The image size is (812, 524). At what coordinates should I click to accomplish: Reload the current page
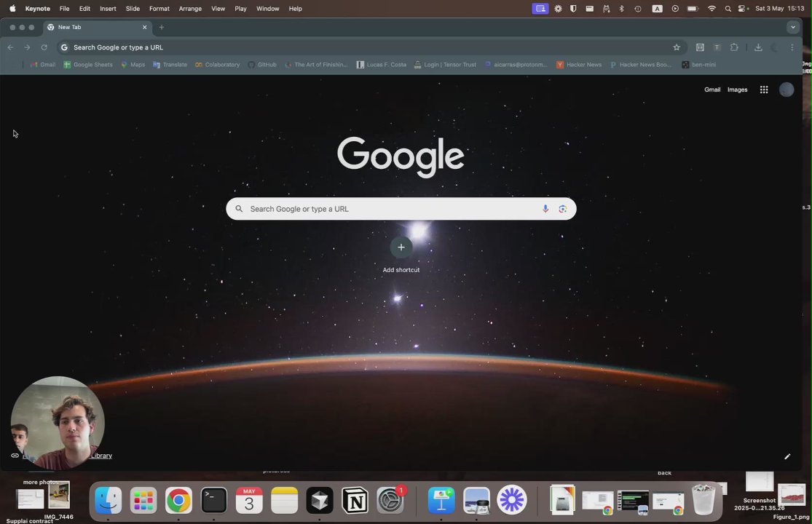click(x=44, y=47)
